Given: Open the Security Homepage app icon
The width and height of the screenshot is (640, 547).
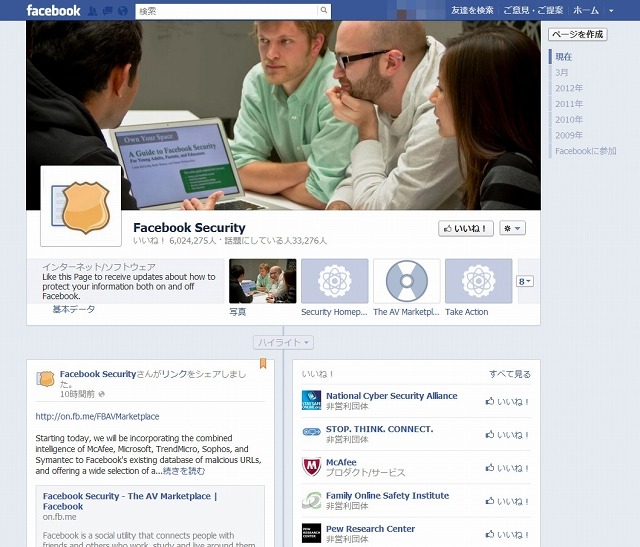Looking at the screenshot, I should point(335,281).
